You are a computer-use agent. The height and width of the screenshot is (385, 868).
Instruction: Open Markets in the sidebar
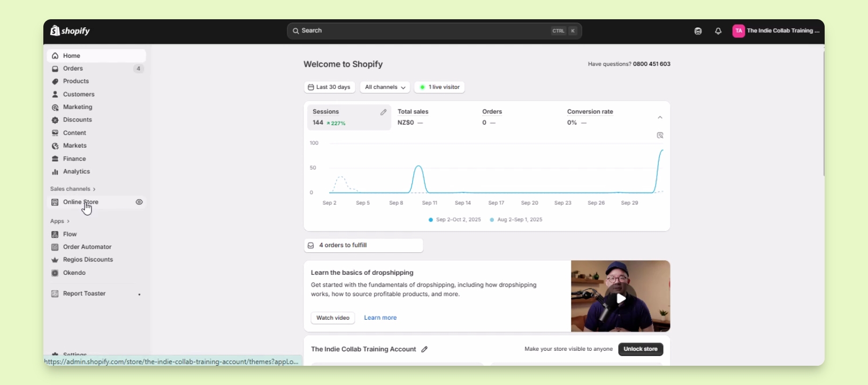point(96,145)
